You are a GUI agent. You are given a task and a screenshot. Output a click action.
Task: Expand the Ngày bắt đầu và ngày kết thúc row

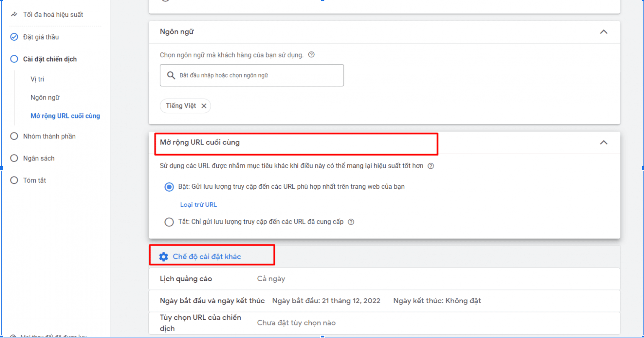coord(384,301)
